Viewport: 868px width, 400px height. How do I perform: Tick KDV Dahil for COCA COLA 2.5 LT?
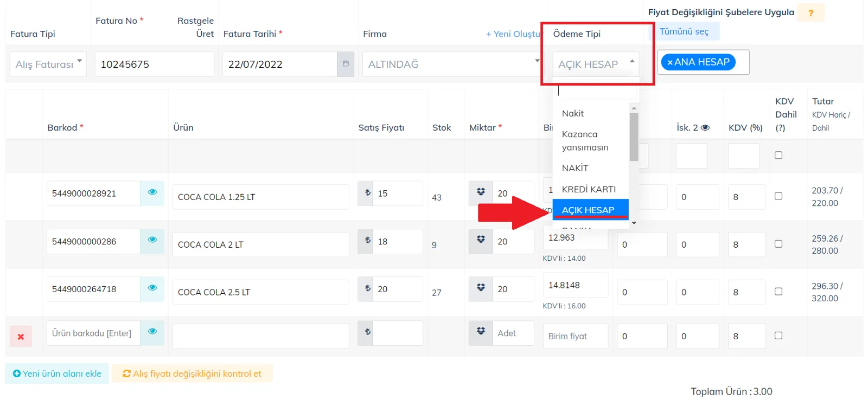(x=778, y=292)
